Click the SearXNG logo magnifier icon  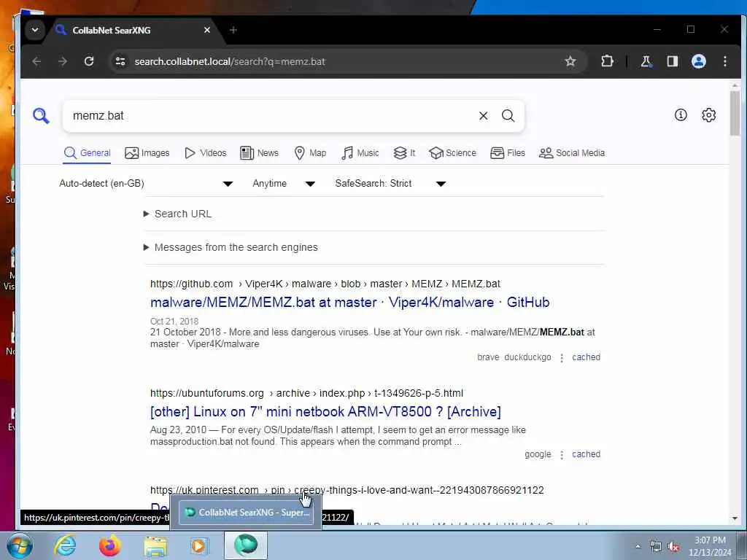tap(41, 116)
